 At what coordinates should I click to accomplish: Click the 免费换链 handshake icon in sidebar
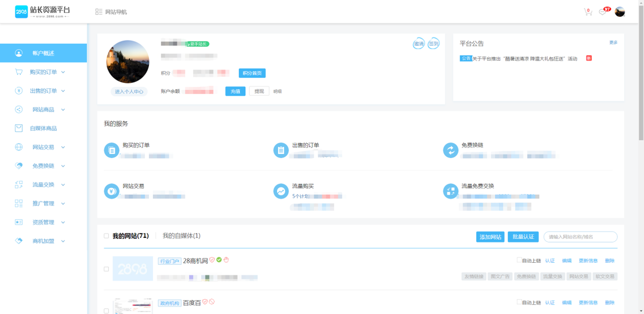[19, 166]
